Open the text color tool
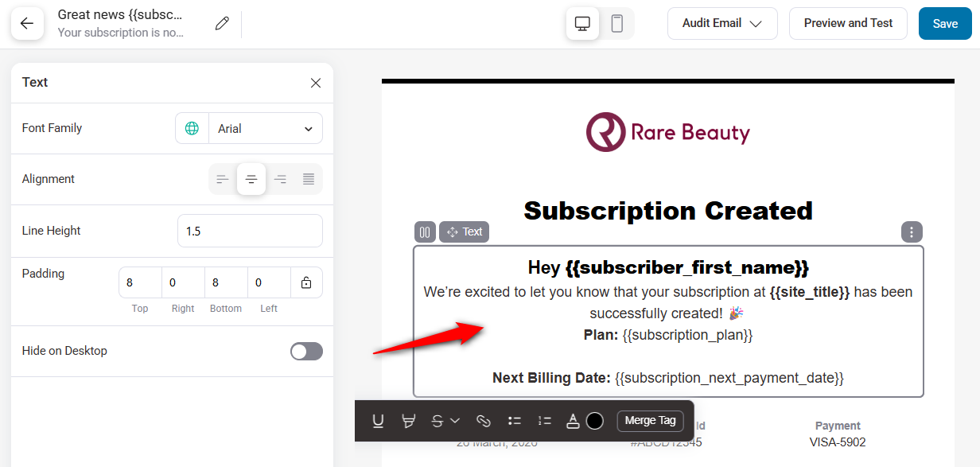 pos(573,420)
